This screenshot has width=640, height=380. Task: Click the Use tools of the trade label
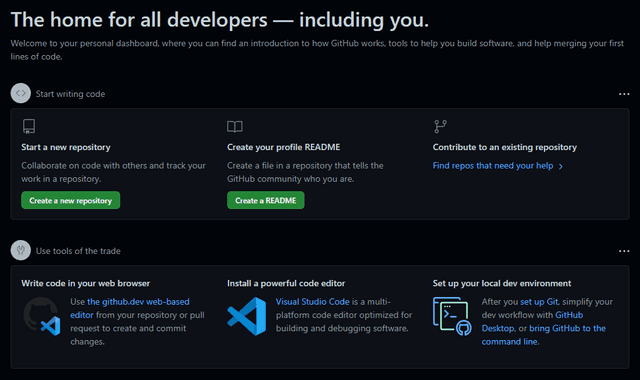pos(78,251)
